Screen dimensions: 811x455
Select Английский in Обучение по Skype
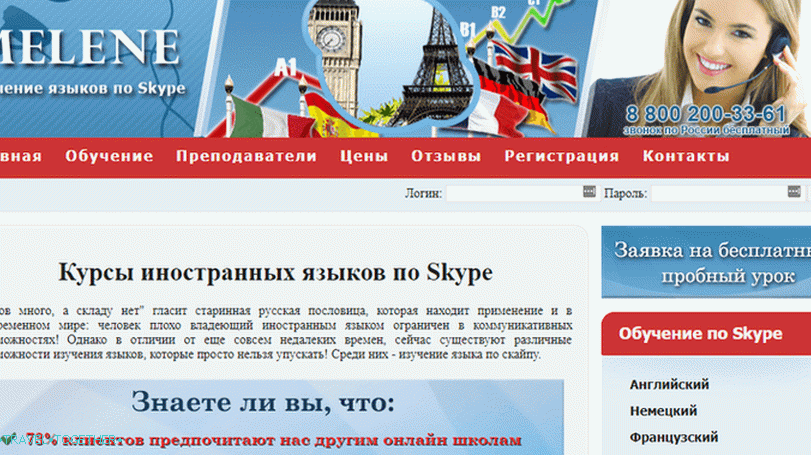tap(669, 385)
